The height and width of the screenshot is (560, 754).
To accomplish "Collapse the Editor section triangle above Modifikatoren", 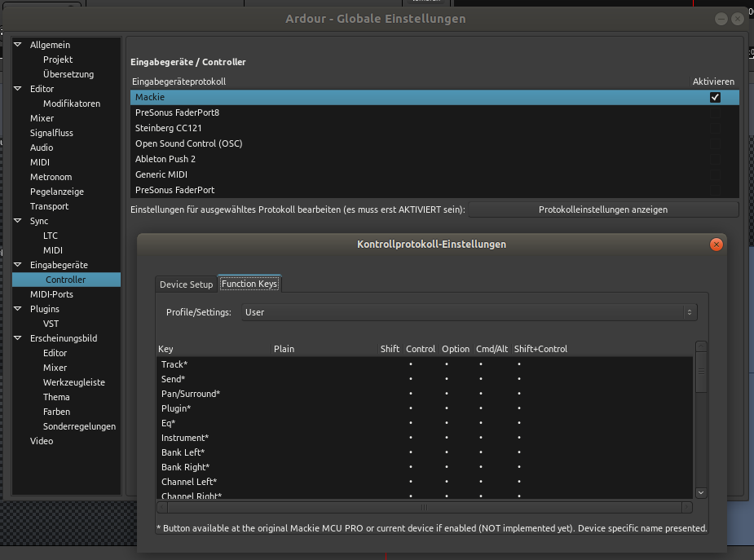I will 18,89.
